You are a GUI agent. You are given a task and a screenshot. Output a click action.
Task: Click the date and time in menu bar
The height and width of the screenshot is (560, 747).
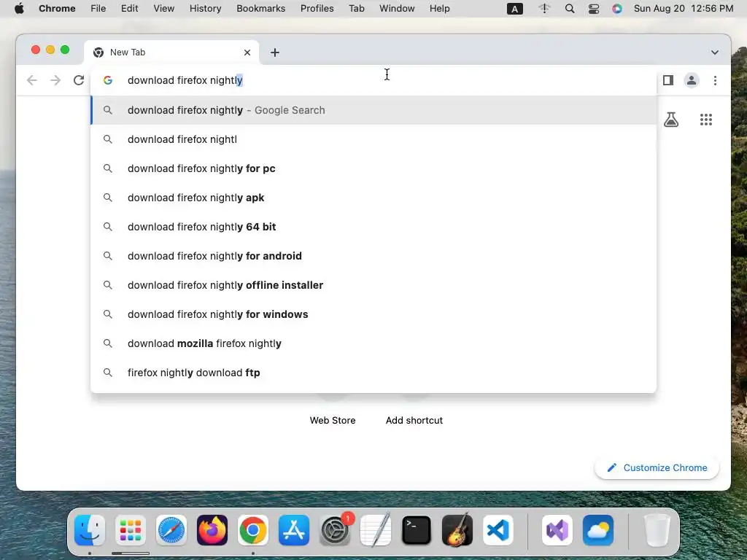[x=683, y=9]
